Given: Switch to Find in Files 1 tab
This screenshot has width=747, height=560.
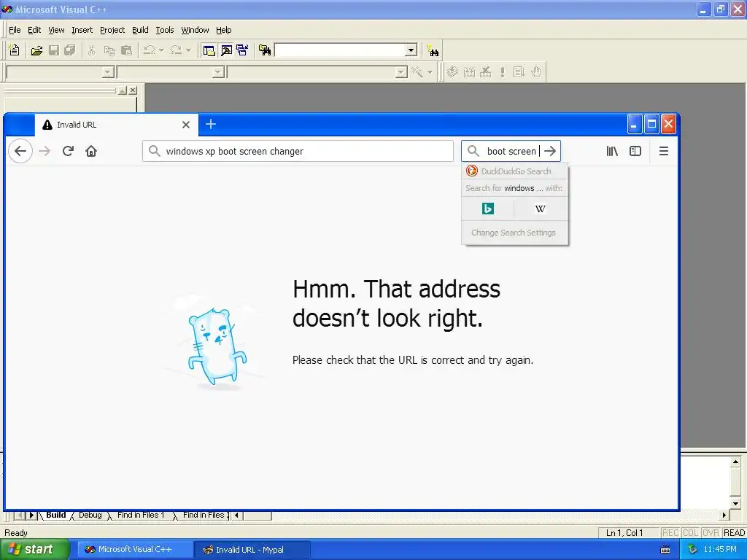Looking at the screenshot, I should tap(141, 516).
